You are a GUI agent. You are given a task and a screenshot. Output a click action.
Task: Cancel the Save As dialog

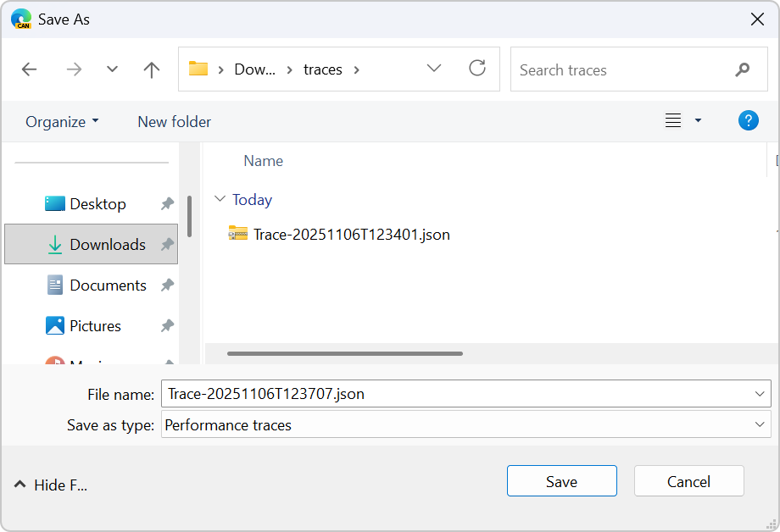click(x=688, y=480)
